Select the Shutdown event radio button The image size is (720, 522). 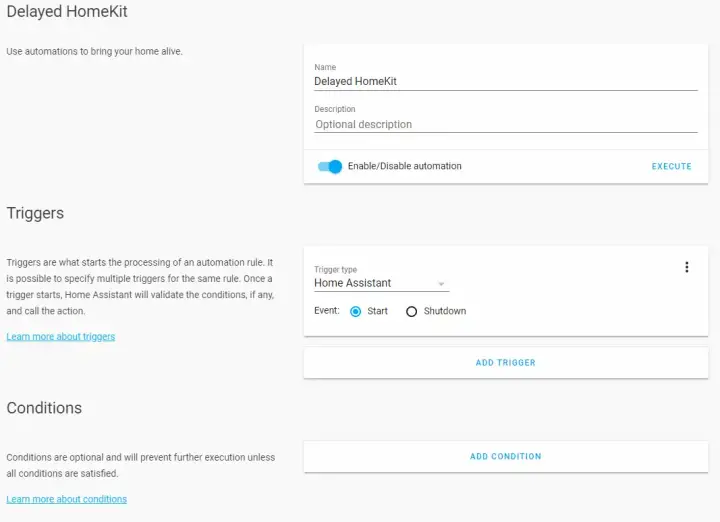pos(411,312)
